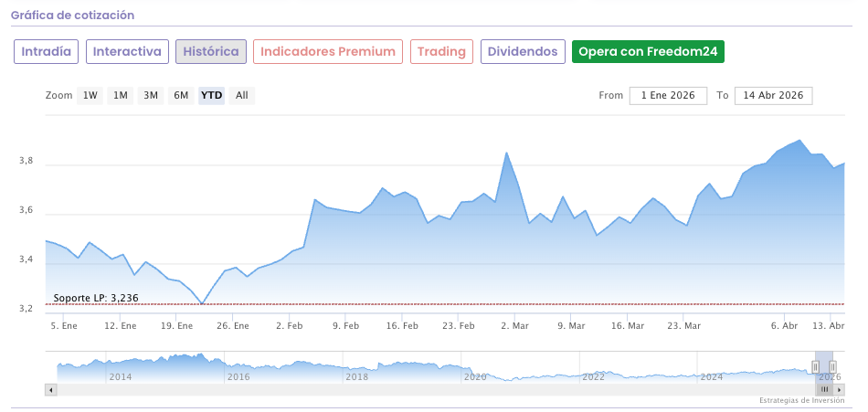Click the To date input field

tap(773, 95)
